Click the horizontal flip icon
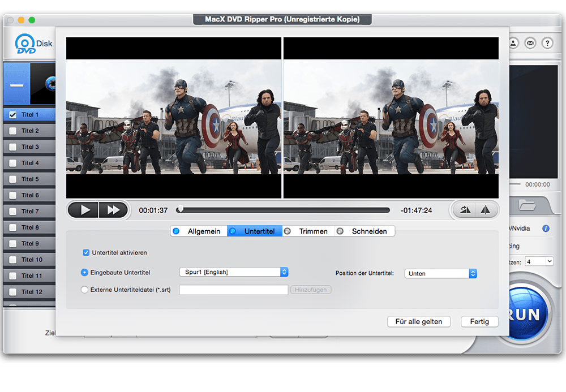The height and width of the screenshot is (392, 566). (x=486, y=209)
